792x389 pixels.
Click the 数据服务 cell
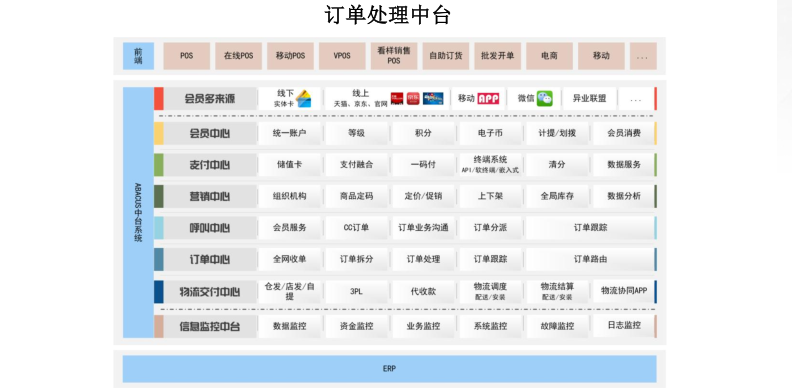pos(624,165)
